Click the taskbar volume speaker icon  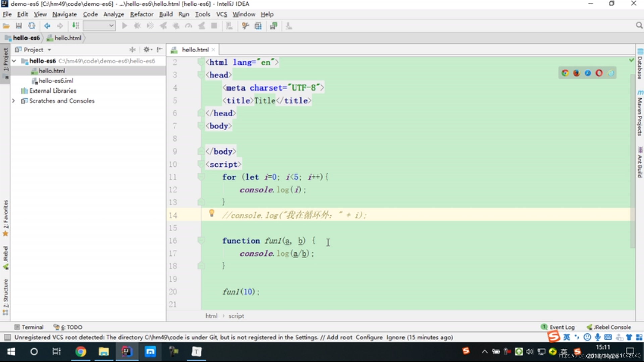(530, 351)
